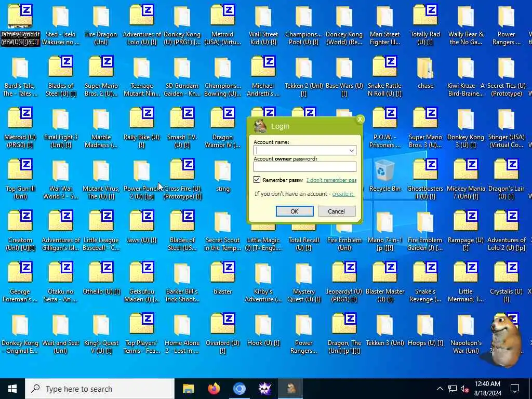Select the Stinger (USA) file
Screen dimensions: 532x399
tap(506, 128)
